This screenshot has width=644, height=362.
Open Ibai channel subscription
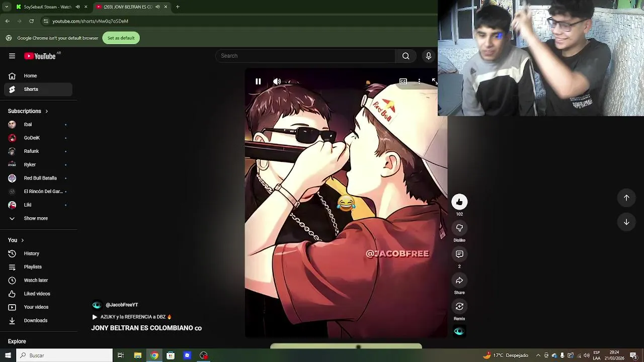tap(38, 125)
